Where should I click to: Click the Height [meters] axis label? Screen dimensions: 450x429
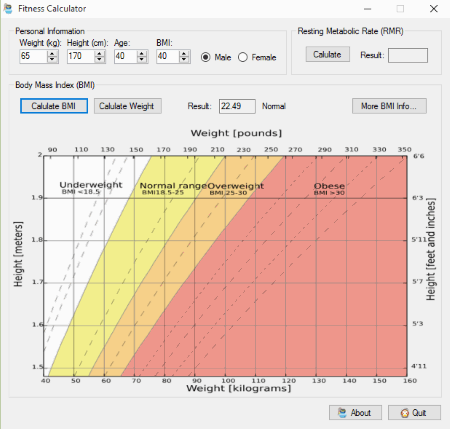coord(18,254)
